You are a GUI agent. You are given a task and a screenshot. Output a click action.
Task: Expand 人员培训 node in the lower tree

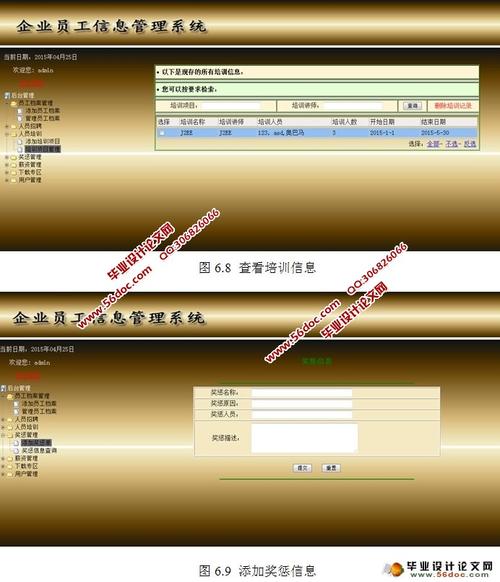[3, 427]
